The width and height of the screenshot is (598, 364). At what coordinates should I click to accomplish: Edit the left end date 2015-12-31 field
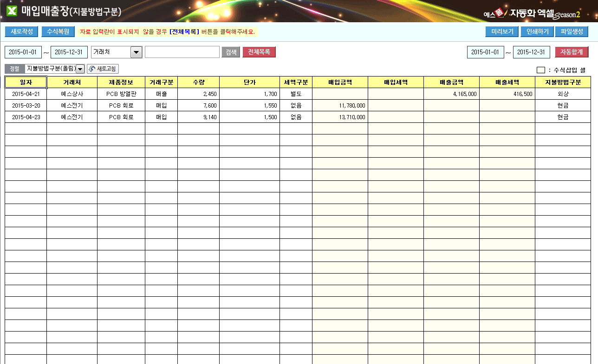click(x=69, y=52)
